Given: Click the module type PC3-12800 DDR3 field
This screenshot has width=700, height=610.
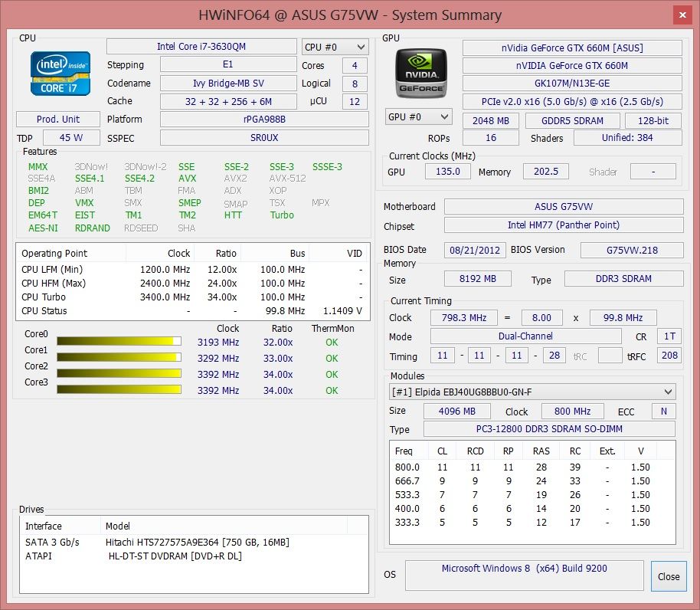Looking at the screenshot, I should 550,428.
